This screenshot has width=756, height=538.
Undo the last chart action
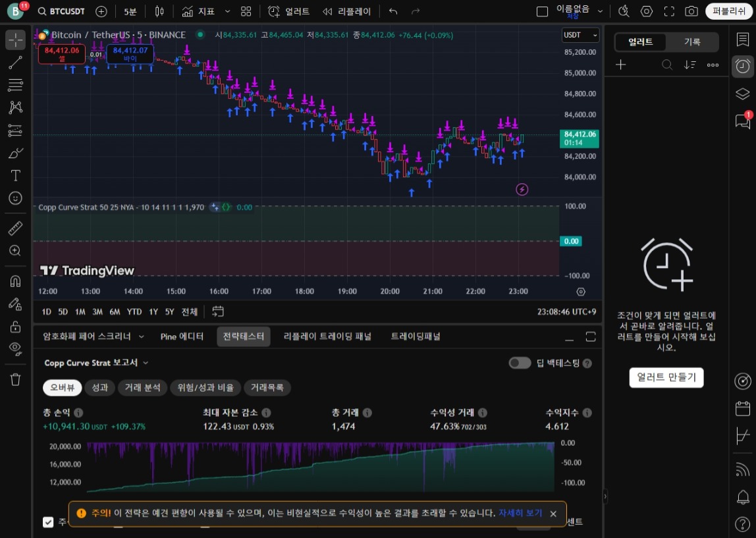coord(393,12)
